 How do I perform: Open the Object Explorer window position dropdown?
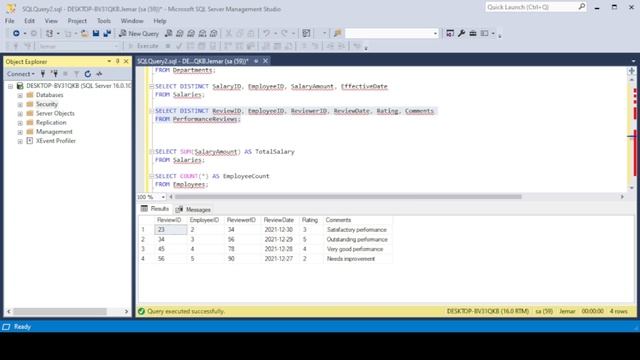coord(109,61)
